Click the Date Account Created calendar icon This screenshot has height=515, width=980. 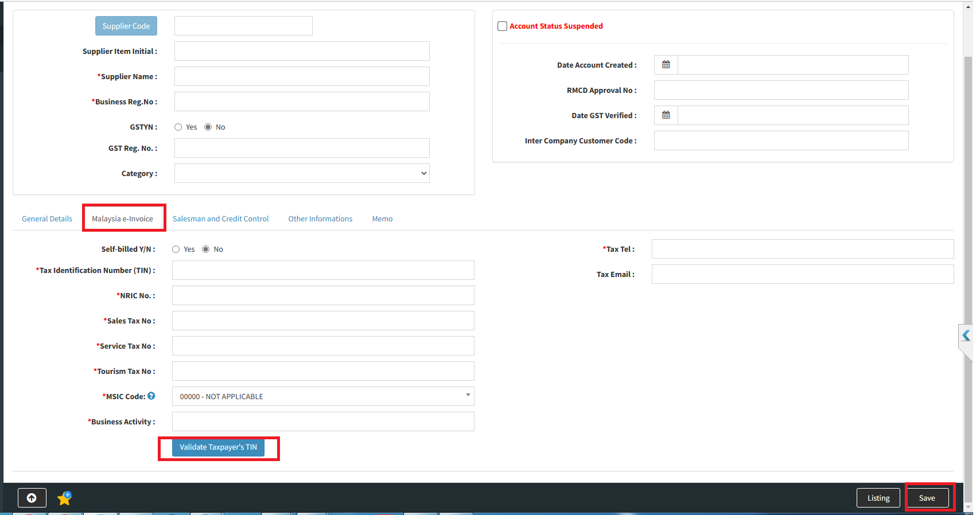[666, 65]
